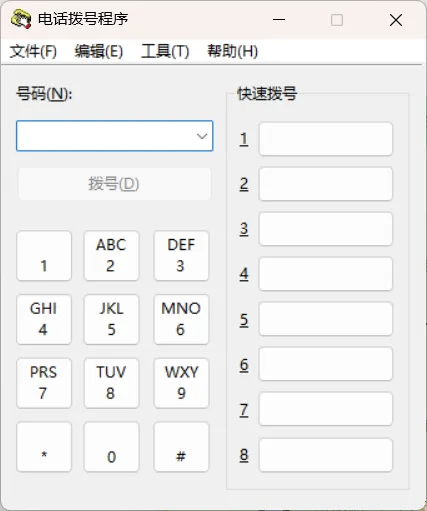Click speed dial button 4
The height and width of the screenshot is (511, 427).
(x=326, y=274)
